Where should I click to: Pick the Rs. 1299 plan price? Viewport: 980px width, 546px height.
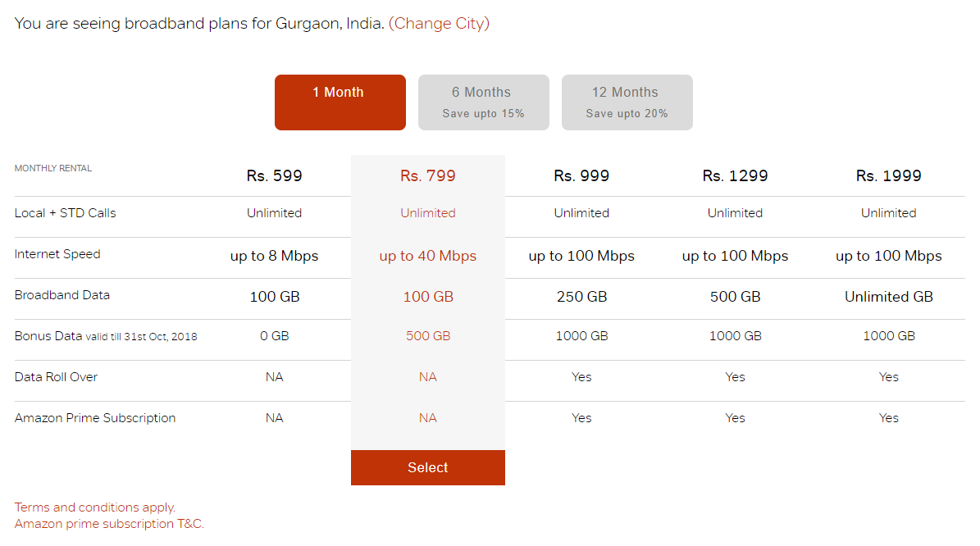click(x=735, y=175)
